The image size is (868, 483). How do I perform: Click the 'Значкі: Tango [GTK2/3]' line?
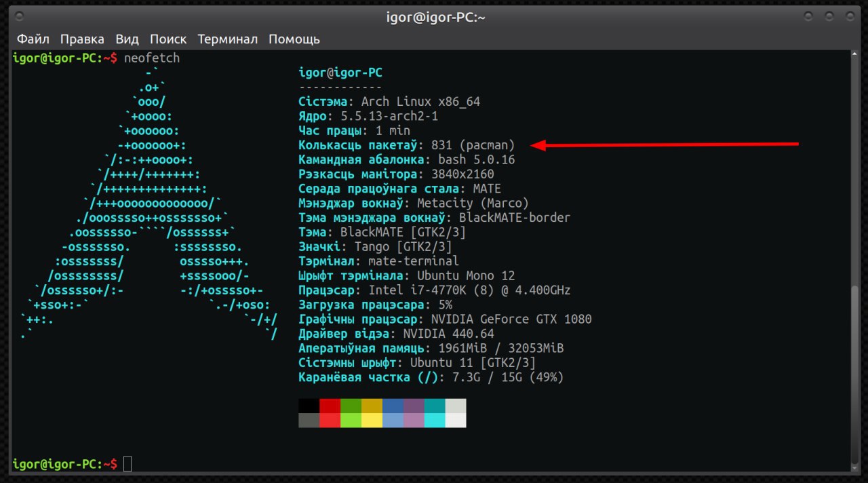(375, 246)
